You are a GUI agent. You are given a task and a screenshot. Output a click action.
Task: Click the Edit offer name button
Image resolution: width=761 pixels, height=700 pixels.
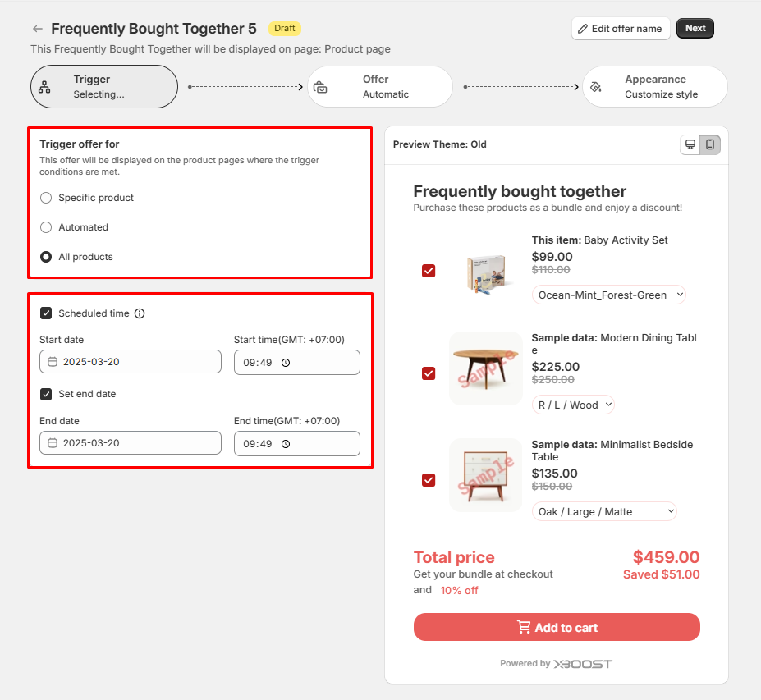621,29
